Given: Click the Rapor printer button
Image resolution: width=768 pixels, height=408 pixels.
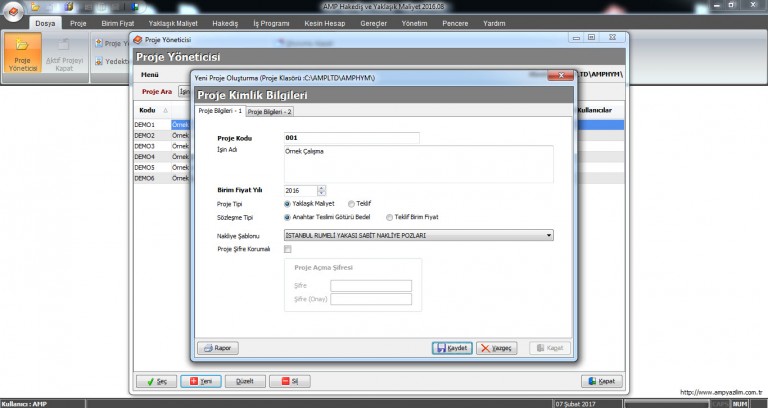Looking at the screenshot, I should (x=218, y=348).
